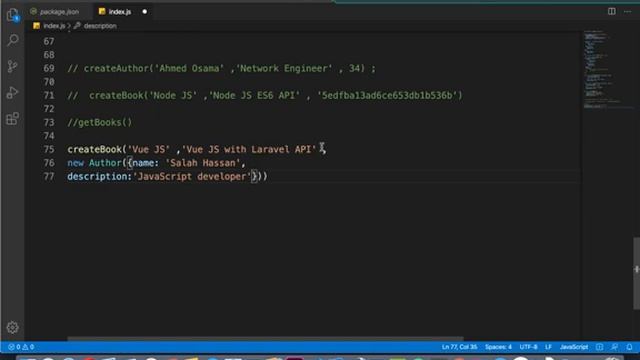Click the vertical editor scrollbar
This screenshot has height=360, width=640.
636,273
